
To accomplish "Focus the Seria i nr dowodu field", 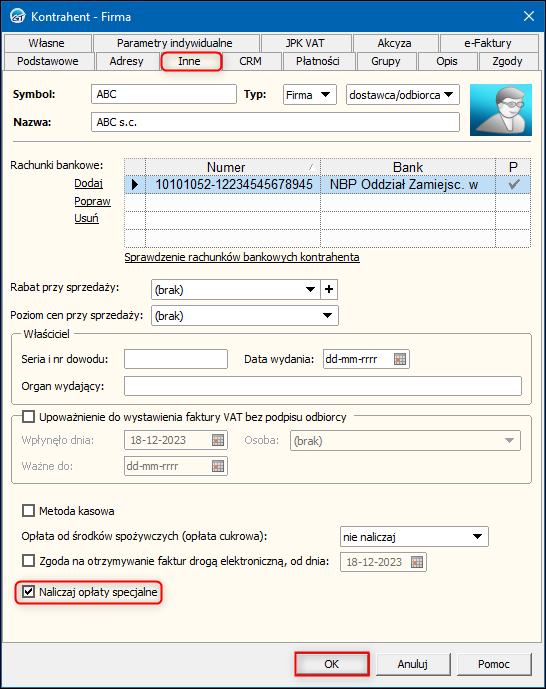I will click(x=176, y=359).
